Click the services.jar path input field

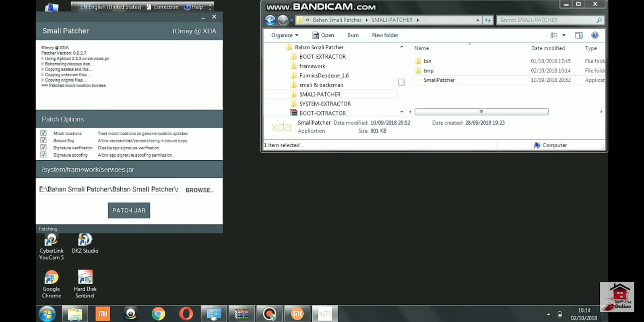click(109, 190)
